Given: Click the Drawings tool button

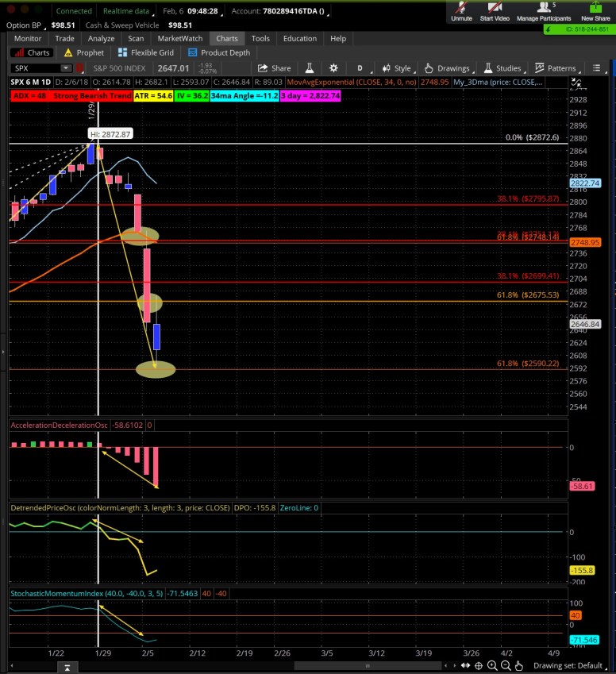Looking at the screenshot, I should click(x=447, y=68).
